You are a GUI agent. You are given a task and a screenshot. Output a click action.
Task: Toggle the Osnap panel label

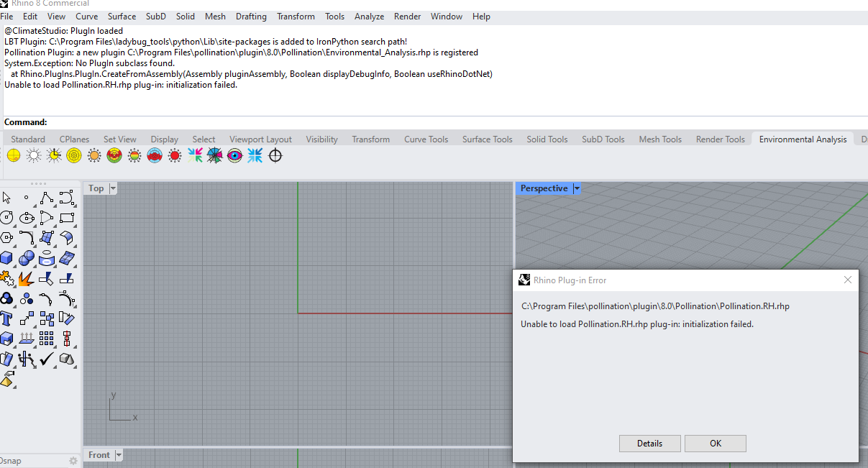10,460
